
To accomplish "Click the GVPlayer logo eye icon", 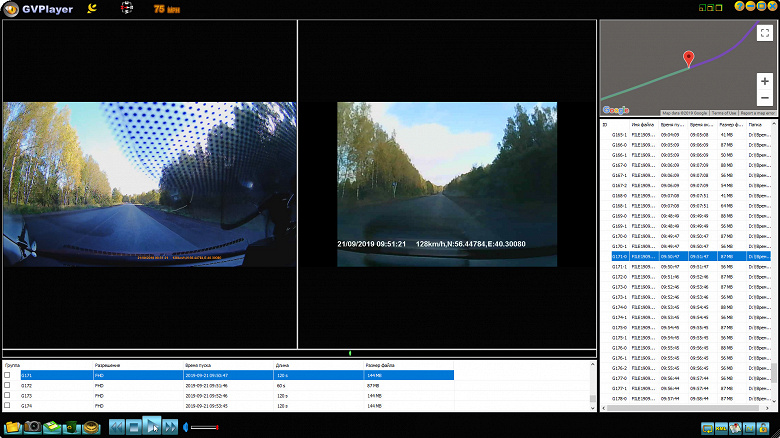I will pos(10,9).
